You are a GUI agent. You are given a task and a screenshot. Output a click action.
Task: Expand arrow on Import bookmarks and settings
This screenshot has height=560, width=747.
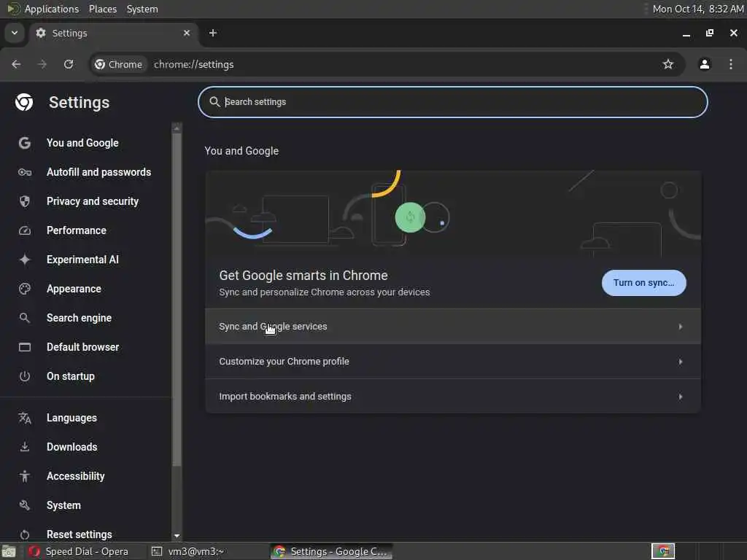(x=681, y=397)
